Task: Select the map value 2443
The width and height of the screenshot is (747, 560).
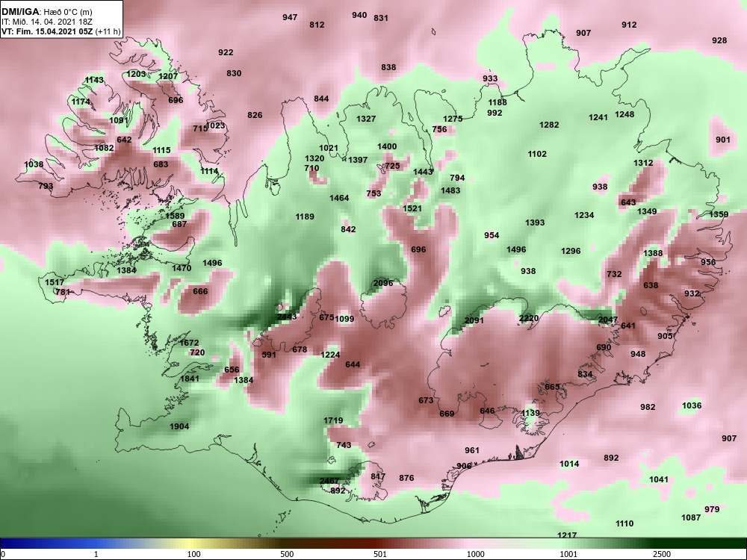Action: [x=286, y=317]
